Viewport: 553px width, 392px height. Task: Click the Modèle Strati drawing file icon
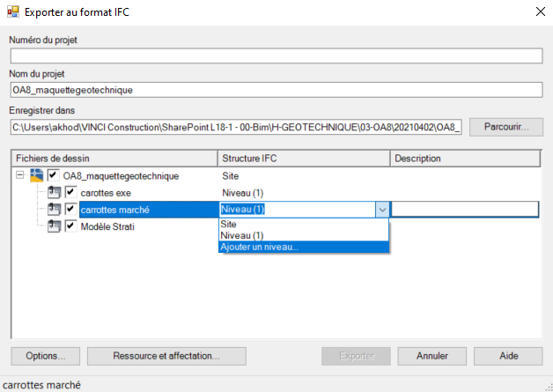pyautogui.click(x=55, y=226)
